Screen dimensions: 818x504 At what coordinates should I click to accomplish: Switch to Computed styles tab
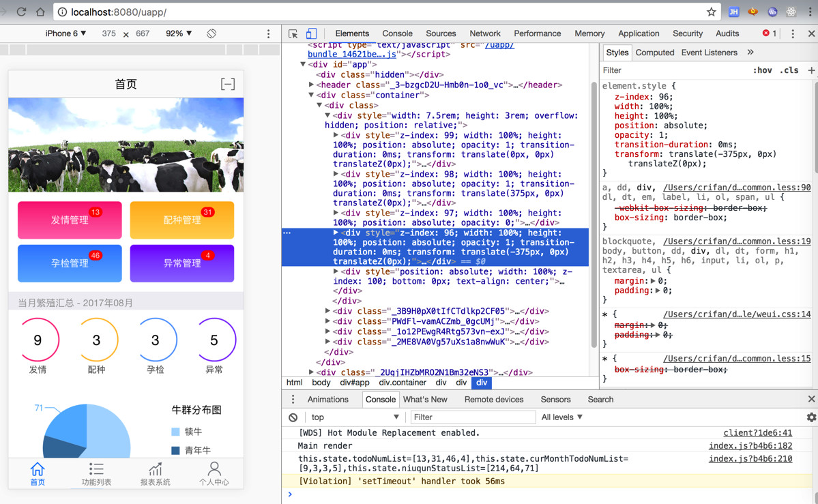click(x=655, y=53)
